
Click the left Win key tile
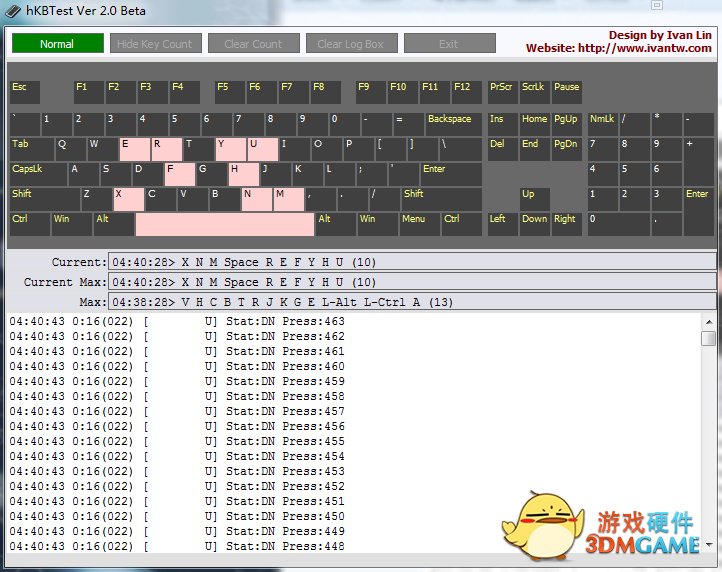(x=71, y=224)
